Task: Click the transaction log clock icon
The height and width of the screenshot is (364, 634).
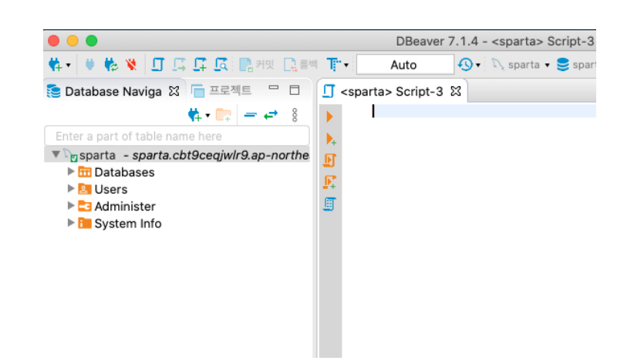Action: click(x=465, y=64)
